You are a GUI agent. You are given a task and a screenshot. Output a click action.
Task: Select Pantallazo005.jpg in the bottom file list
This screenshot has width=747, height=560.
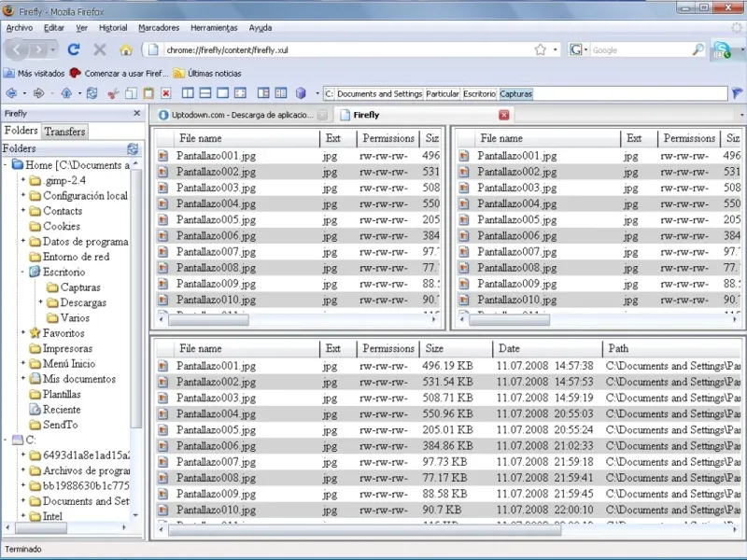pyautogui.click(x=215, y=430)
